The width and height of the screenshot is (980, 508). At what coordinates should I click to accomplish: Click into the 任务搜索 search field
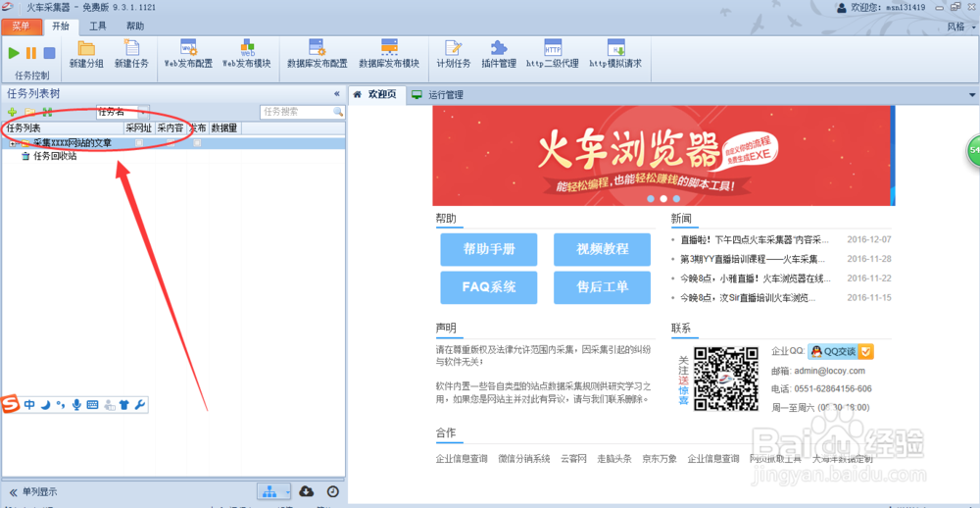tap(296, 112)
